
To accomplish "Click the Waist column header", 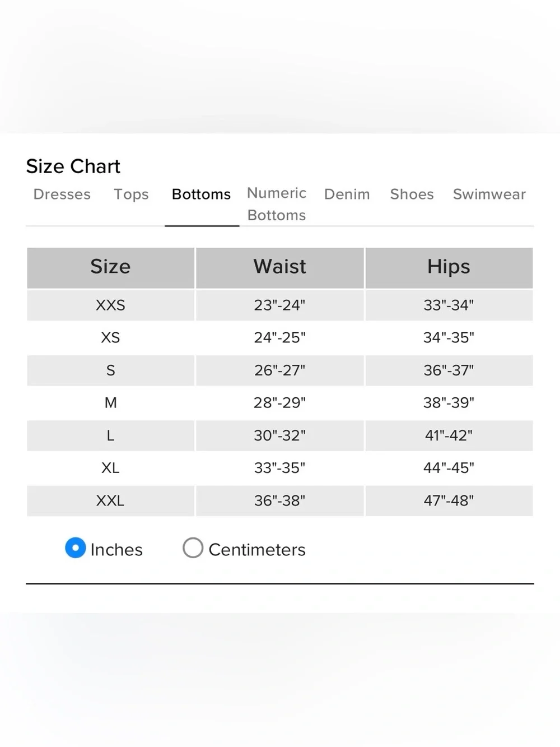I will (x=280, y=267).
